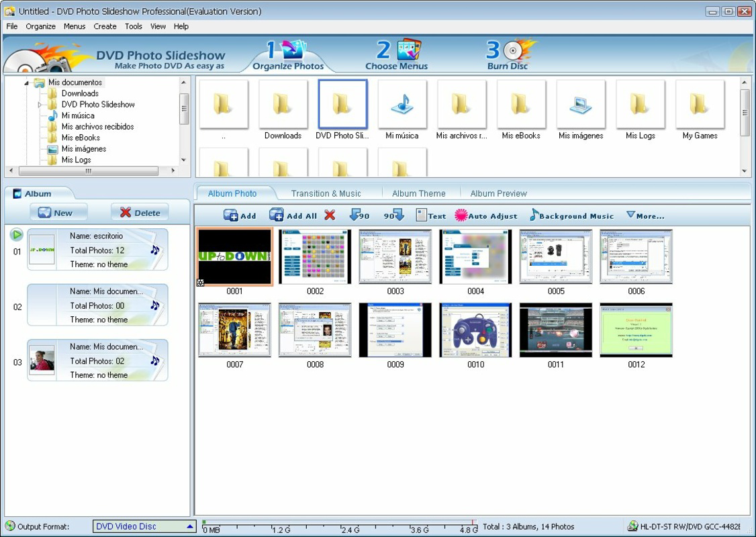Select Mis eBooks in the folder tree
Viewport: 756px width, 537px height.
81,138
